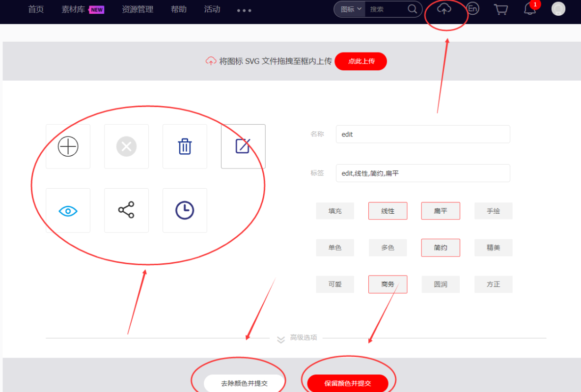
Task: Edit the 名称 input field
Action: click(x=422, y=134)
